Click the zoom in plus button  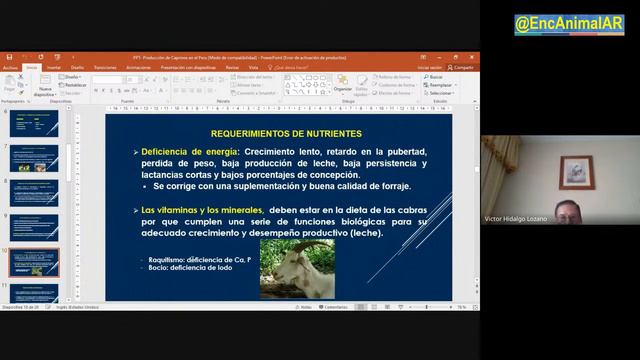pos(451,307)
